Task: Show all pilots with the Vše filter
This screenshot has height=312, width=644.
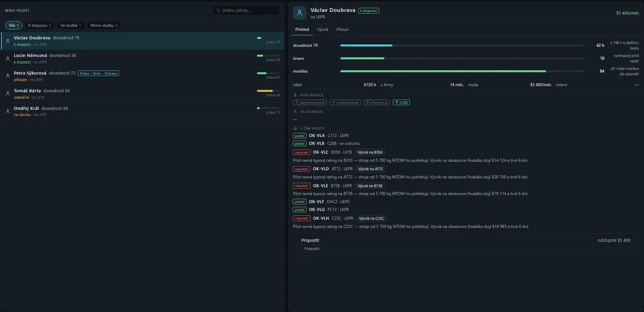Action: [14, 25]
